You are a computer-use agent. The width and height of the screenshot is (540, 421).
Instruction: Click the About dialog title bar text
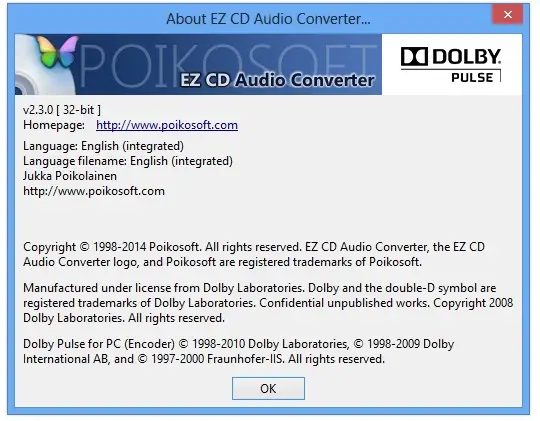[268, 19]
